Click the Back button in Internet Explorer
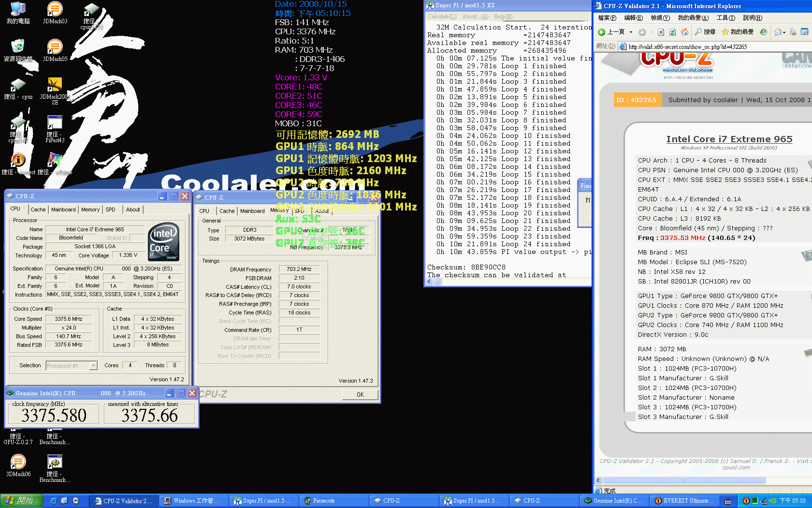Screen dimensions: 812x508 611,32
